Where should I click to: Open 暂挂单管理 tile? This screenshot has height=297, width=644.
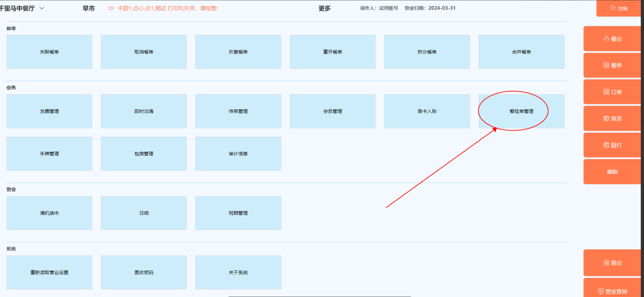521,111
